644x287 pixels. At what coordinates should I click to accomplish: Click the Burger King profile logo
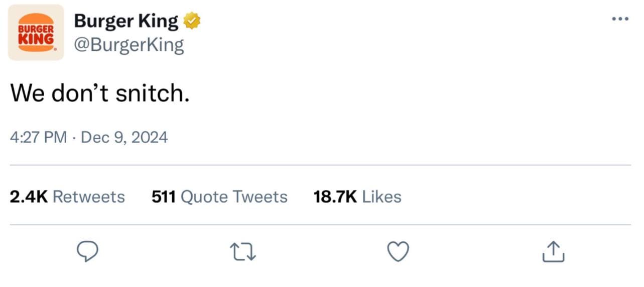click(36, 32)
